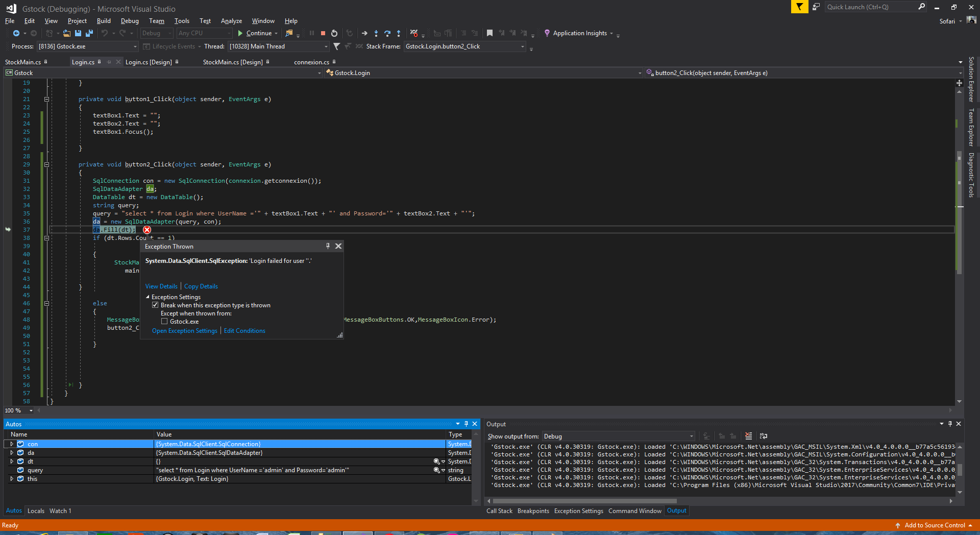This screenshot has height=535, width=980.
Task: Expand the 'da' variable in Autos
Action: point(12,453)
